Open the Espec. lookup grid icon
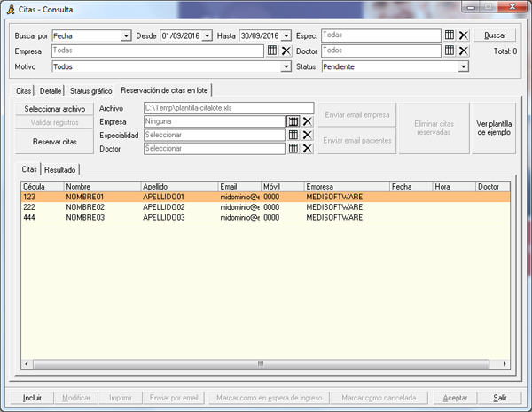The image size is (532, 412). 450,35
